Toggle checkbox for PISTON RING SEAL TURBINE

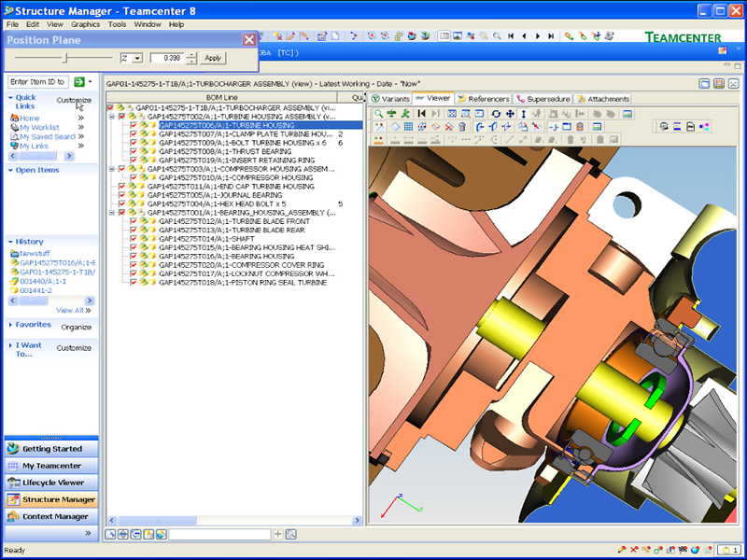click(x=134, y=283)
